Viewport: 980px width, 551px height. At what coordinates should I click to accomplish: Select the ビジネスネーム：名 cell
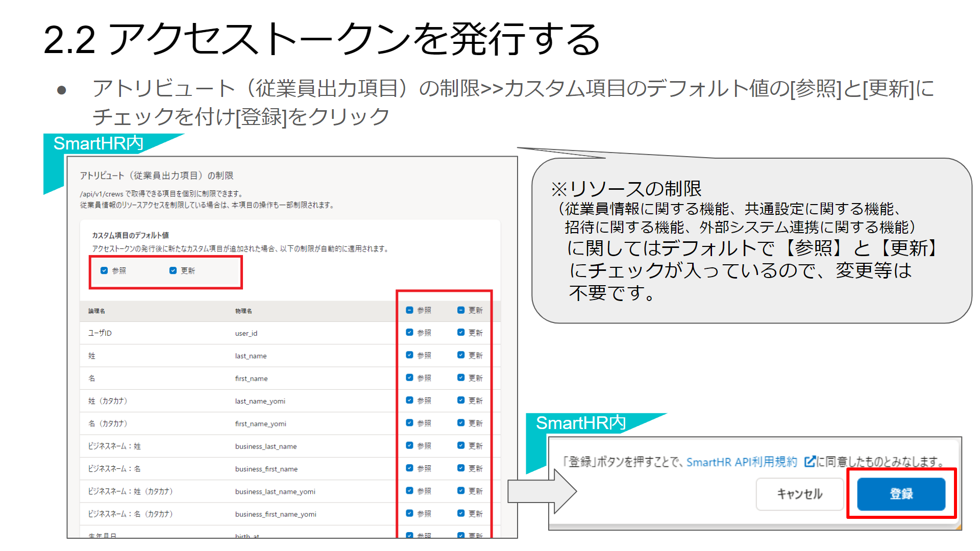(x=114, y=469)
